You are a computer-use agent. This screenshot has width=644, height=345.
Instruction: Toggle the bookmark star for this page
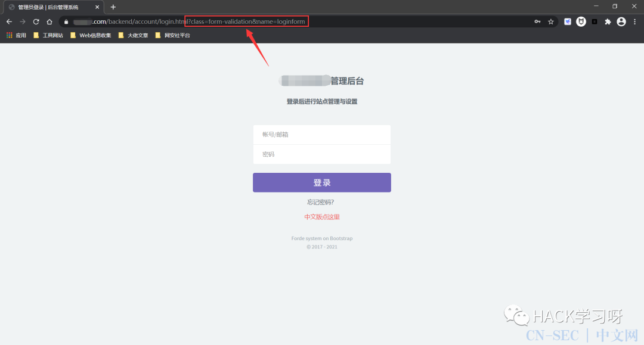click(550, 21)
